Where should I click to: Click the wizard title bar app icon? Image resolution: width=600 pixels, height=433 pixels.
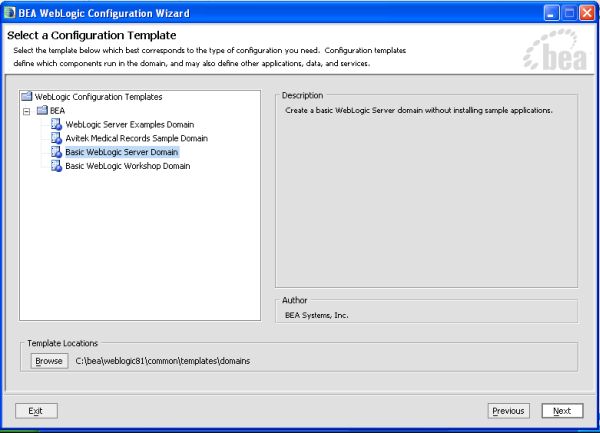pyautogui.click(x=9, y=13)
